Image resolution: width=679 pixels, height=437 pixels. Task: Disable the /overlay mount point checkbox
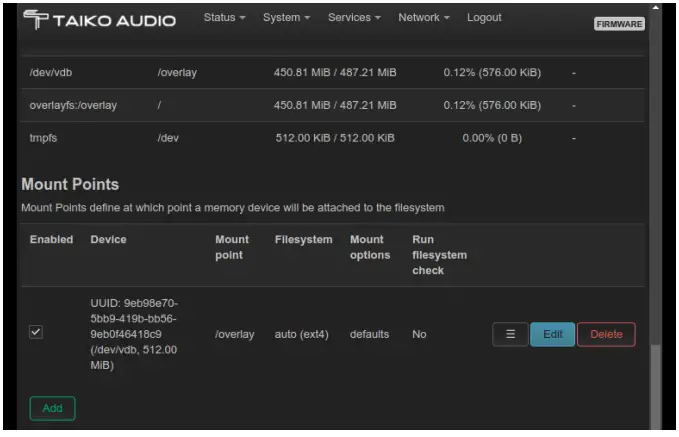(x=36, y=333)
